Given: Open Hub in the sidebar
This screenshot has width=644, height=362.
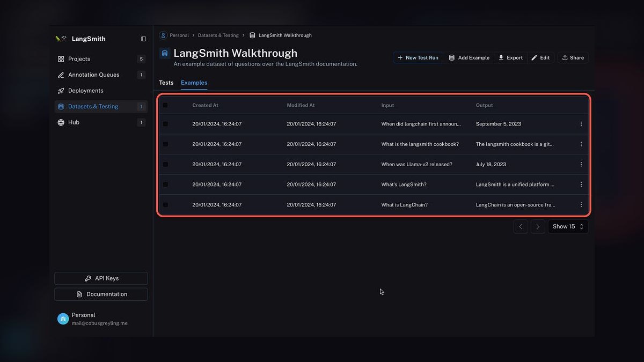Looking at the screenshot, I should pyautogui.click(x=101, y=122).
